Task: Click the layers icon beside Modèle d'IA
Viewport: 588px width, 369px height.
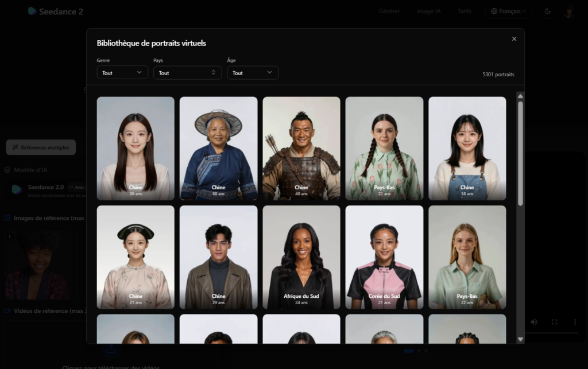Action: pyautogui.click(x=7, y=170)
